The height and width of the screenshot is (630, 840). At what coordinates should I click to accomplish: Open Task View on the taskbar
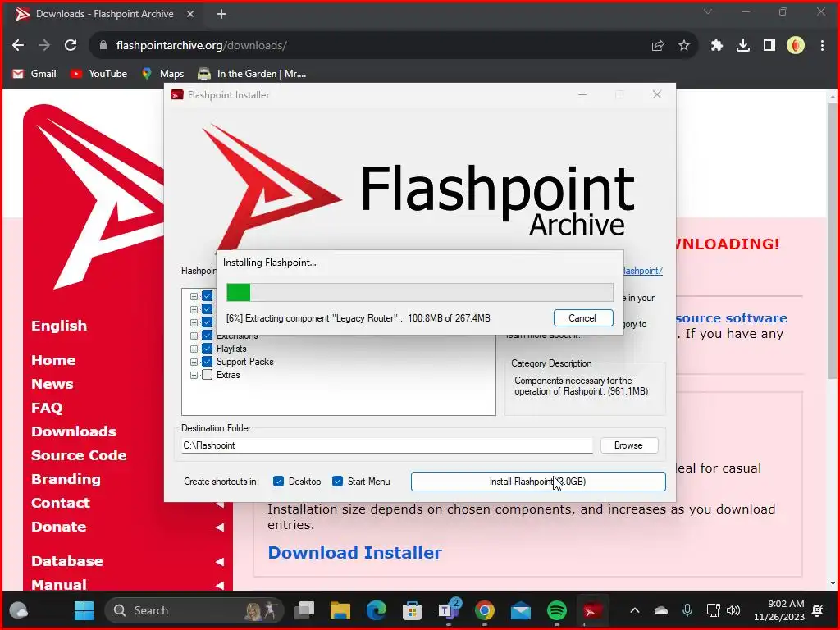coord(304,610)
